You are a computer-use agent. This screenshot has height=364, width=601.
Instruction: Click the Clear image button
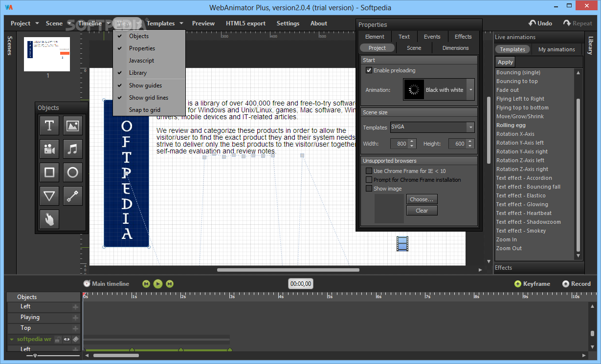(x=422, y=211)
